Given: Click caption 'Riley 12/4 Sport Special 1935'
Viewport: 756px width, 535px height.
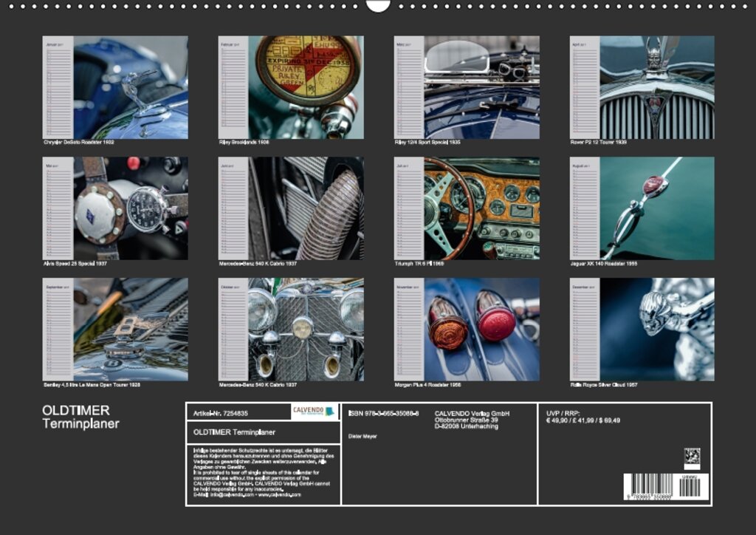Looking at the screenshot, I should point(427,143).
